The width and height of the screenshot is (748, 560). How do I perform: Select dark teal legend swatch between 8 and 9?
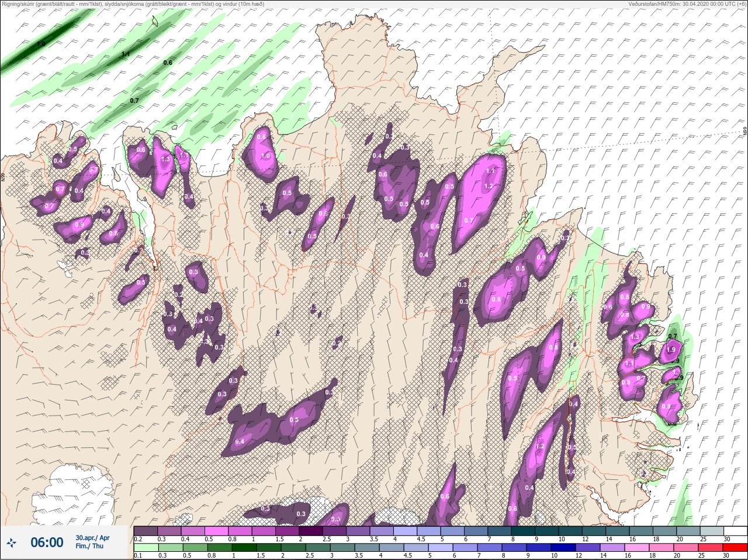tap(524, 531)
